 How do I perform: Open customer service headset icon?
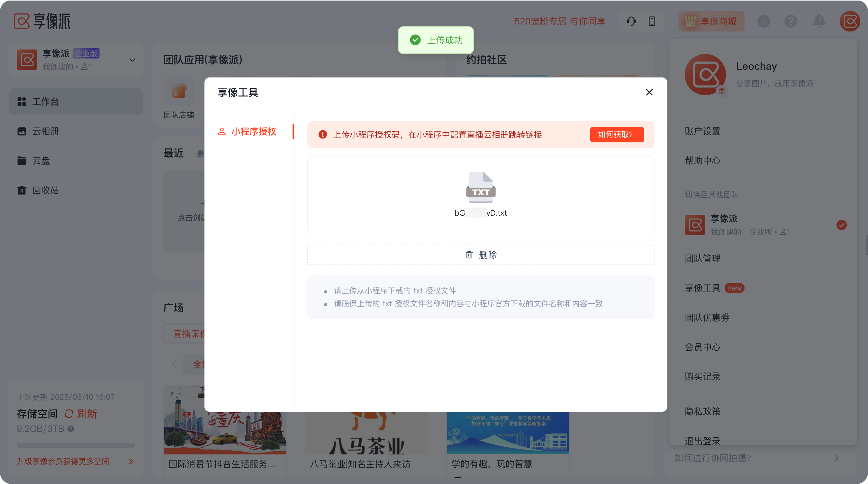pos(631,21)
